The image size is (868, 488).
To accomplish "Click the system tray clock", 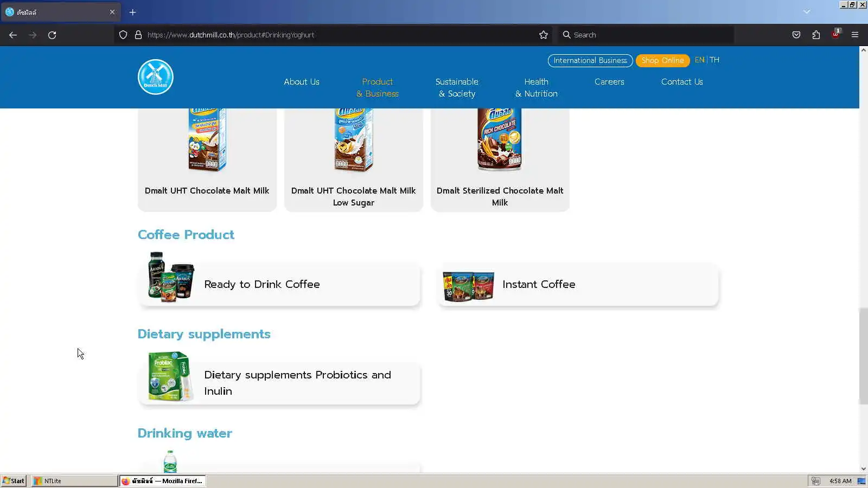I will point(840,481).
